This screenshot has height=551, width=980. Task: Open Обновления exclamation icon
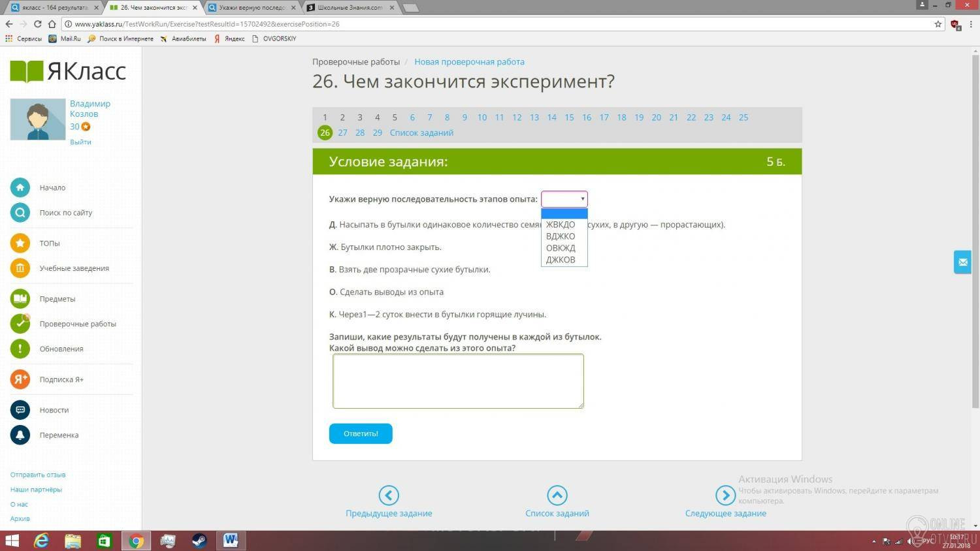coord(20,349)
